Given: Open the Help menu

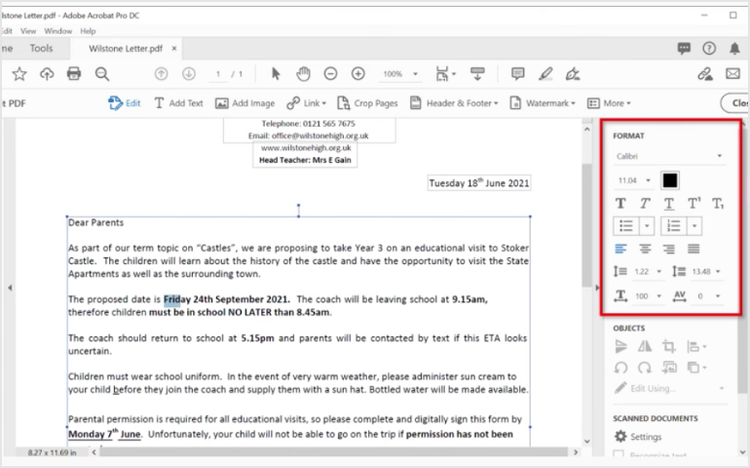Looking at the screenshot, I should click(x=88, y=31).
